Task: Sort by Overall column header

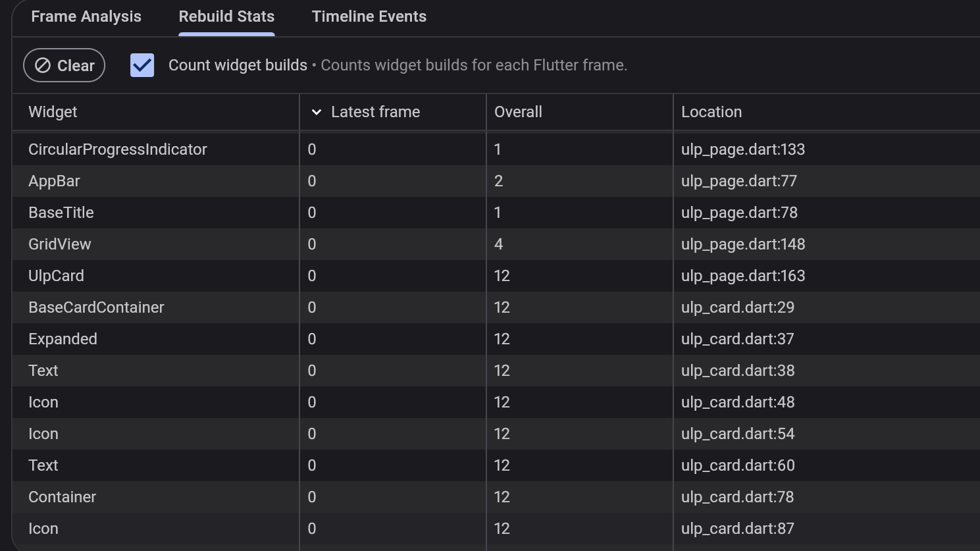Action: tap(518, 112)
